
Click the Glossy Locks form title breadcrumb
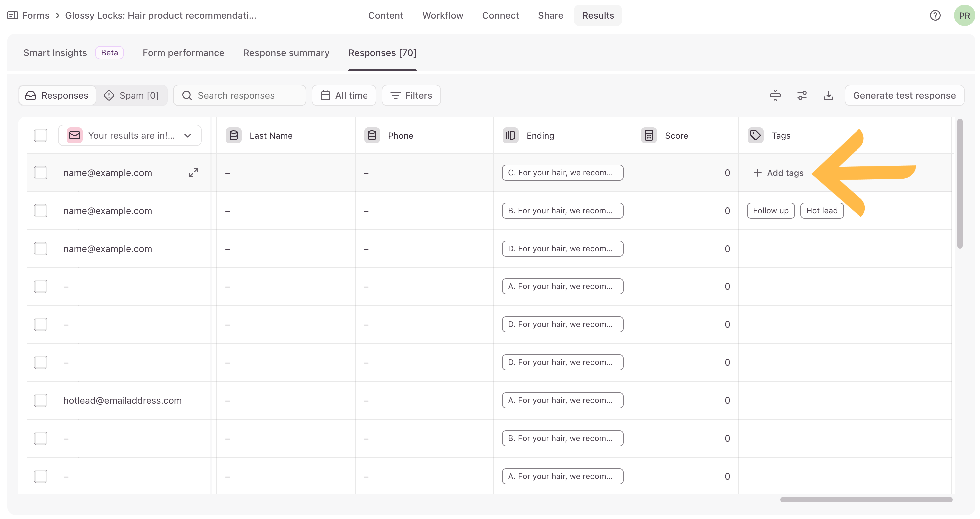(x=160, y=15)
